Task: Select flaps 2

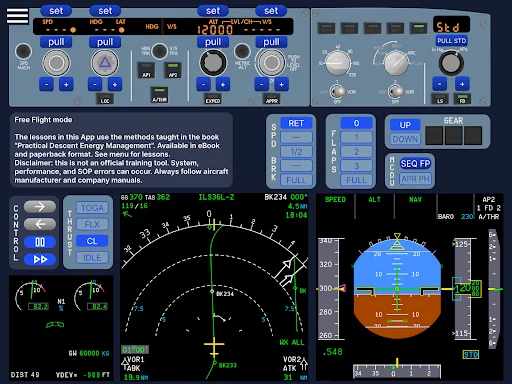Action: point(356,152)
